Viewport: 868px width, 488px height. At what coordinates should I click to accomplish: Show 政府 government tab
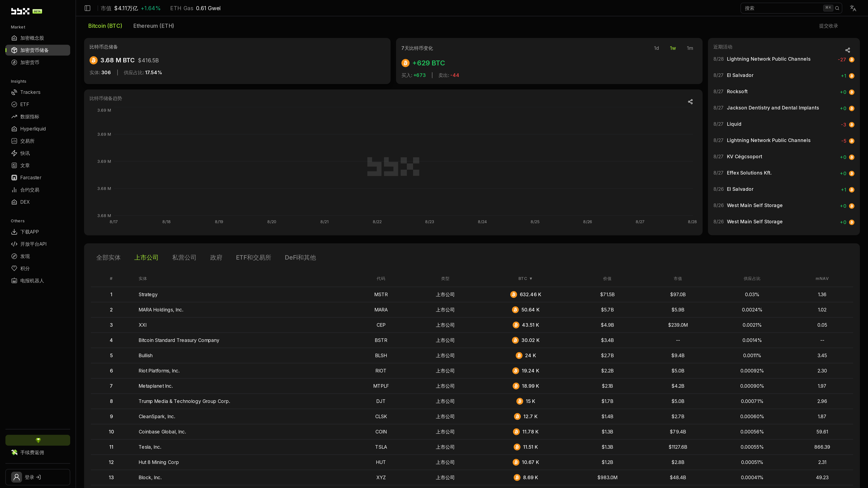(x=216, y=258)
